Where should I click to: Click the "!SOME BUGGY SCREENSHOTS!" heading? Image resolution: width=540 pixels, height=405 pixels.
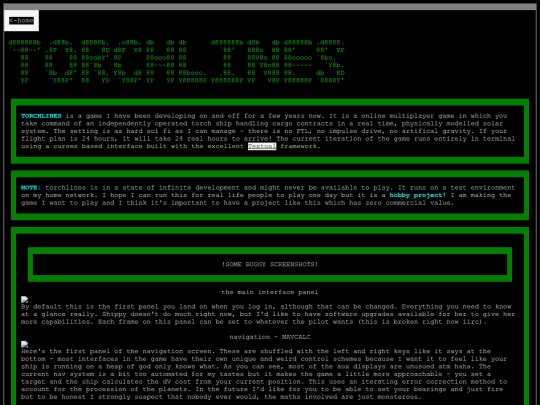click(270, 264)
